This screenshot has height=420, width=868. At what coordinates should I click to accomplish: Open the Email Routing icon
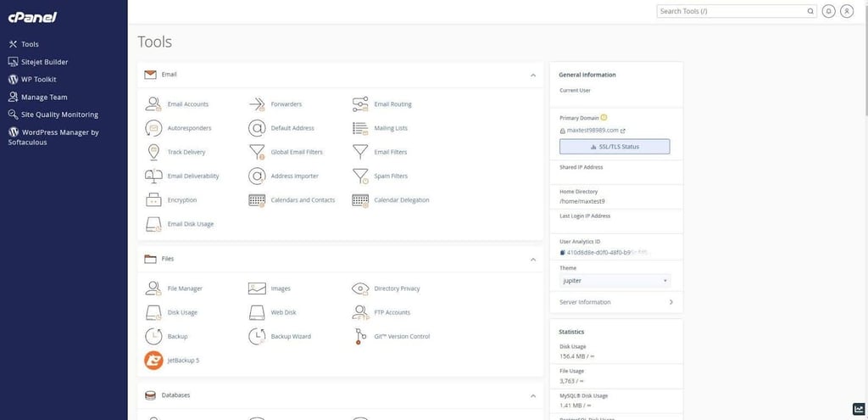(x=360, y=104)
